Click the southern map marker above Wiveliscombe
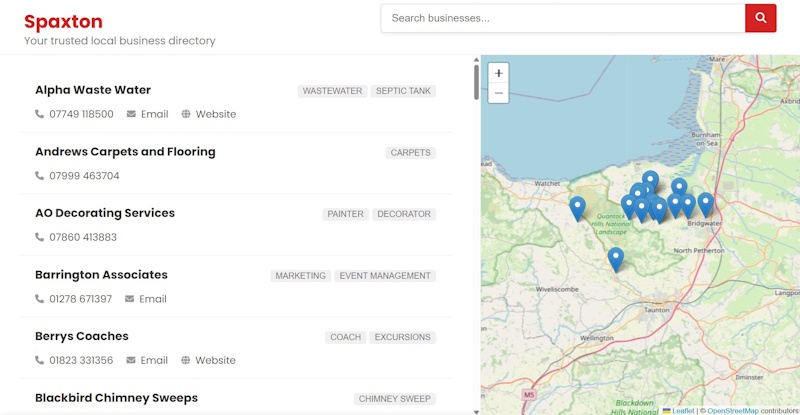The image size is (800, 415). 616,259
